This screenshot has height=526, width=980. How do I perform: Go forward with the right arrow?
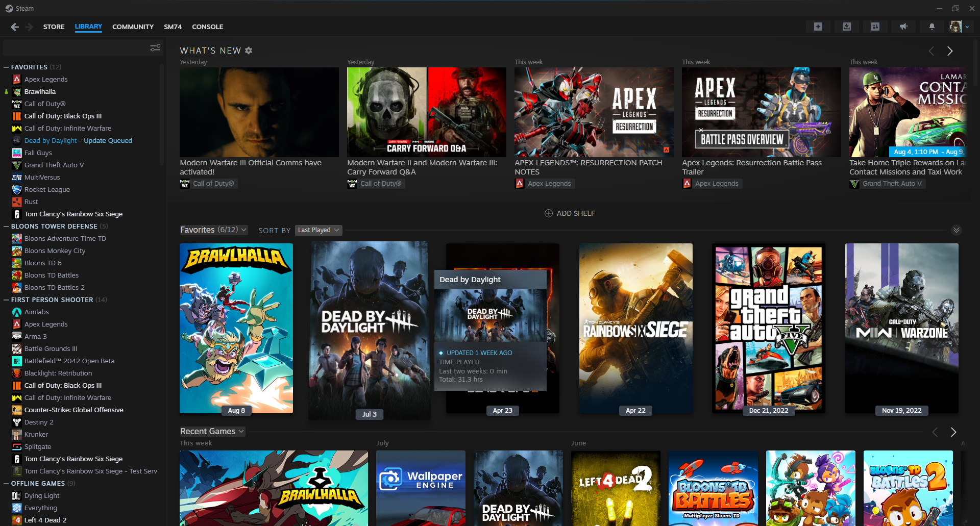(29, 27)
